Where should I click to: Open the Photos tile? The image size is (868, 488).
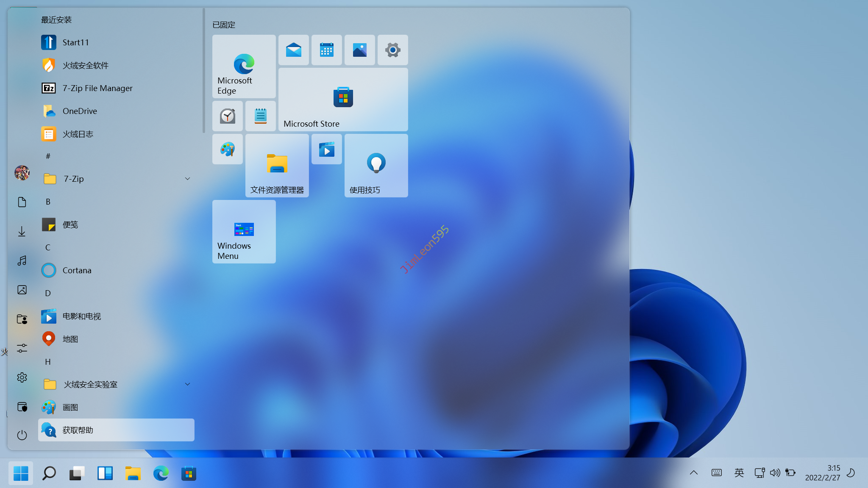point(359,50)
